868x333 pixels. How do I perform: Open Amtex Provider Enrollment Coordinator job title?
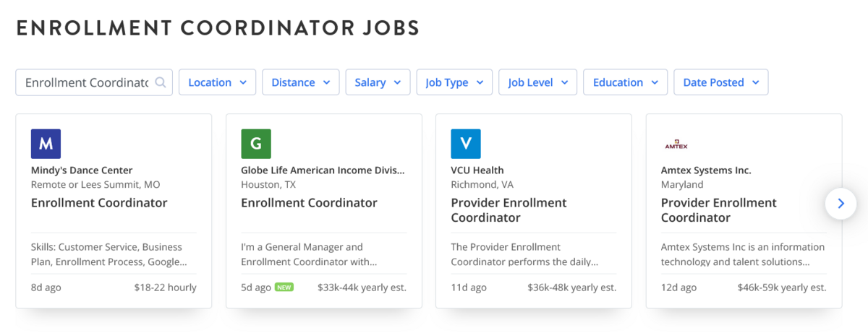point(719,210)
